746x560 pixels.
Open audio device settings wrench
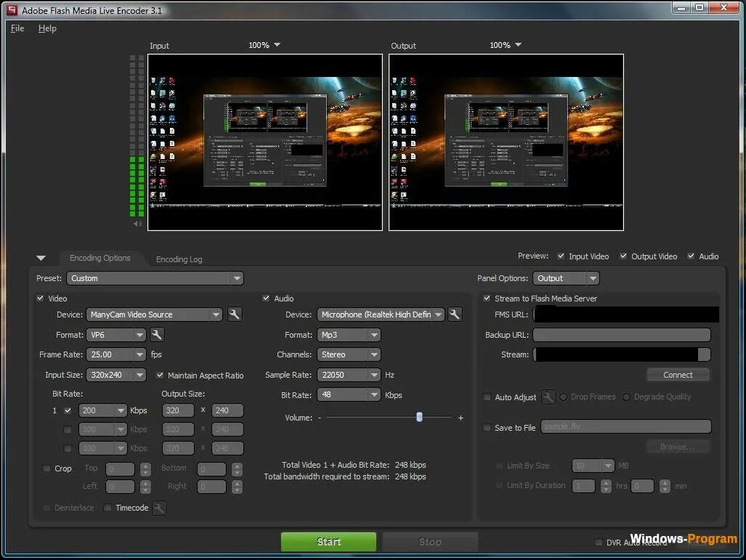[x=455, y=315]
